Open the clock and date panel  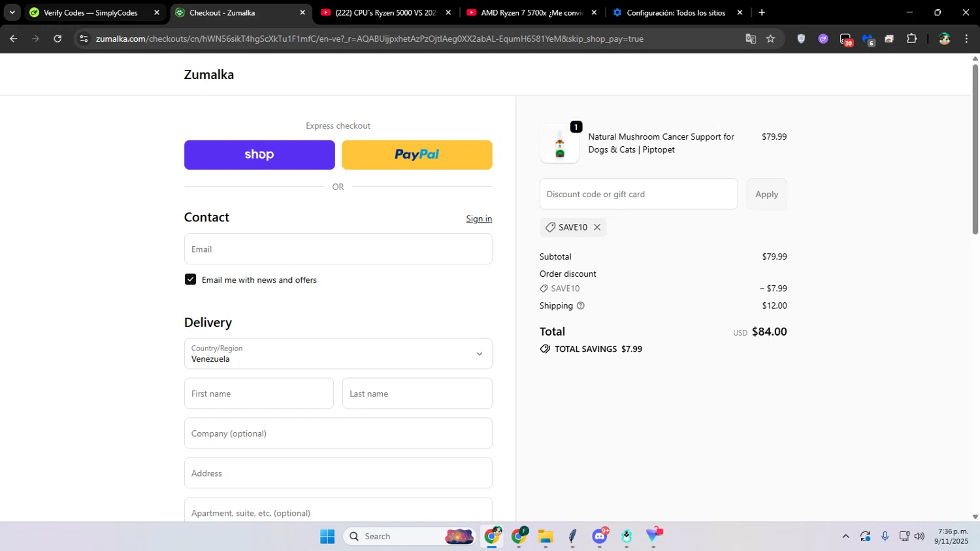point(951,537)
